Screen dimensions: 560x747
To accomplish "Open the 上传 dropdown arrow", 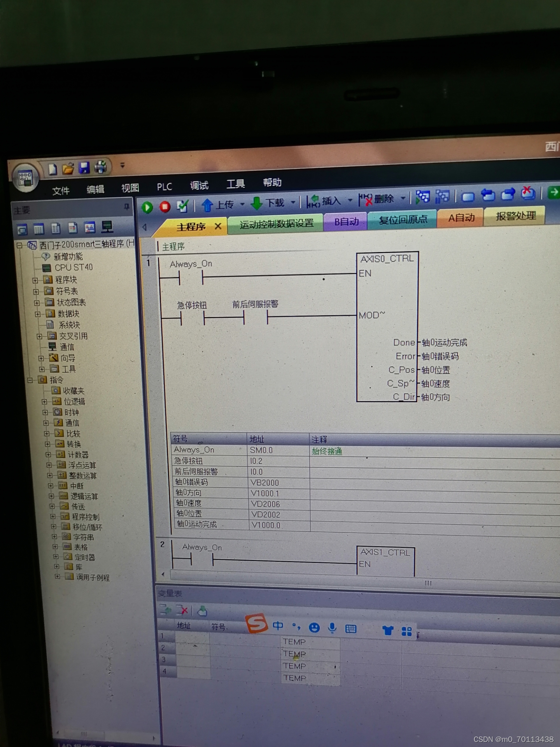I will pyautogui.click(x=242, y=204).
